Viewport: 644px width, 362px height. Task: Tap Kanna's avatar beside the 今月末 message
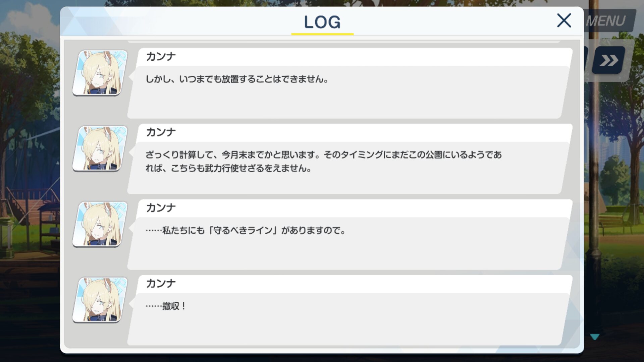[x=100, y=148]
